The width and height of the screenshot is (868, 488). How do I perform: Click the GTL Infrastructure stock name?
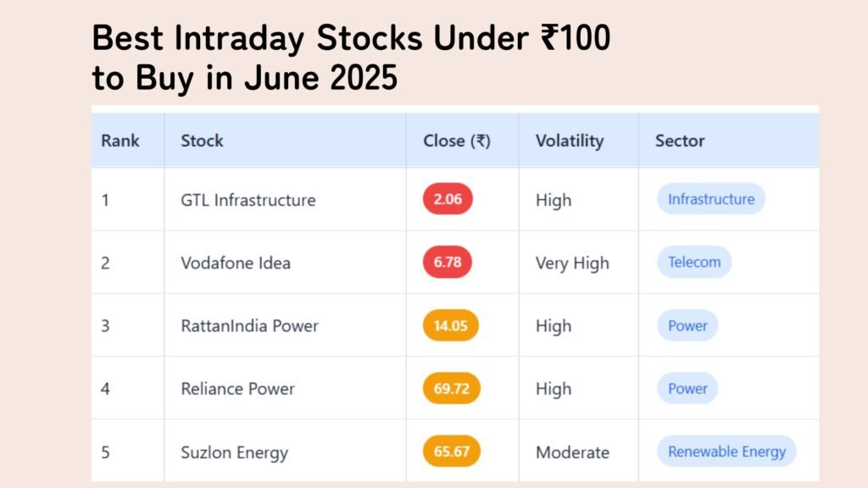click(248, 200)
